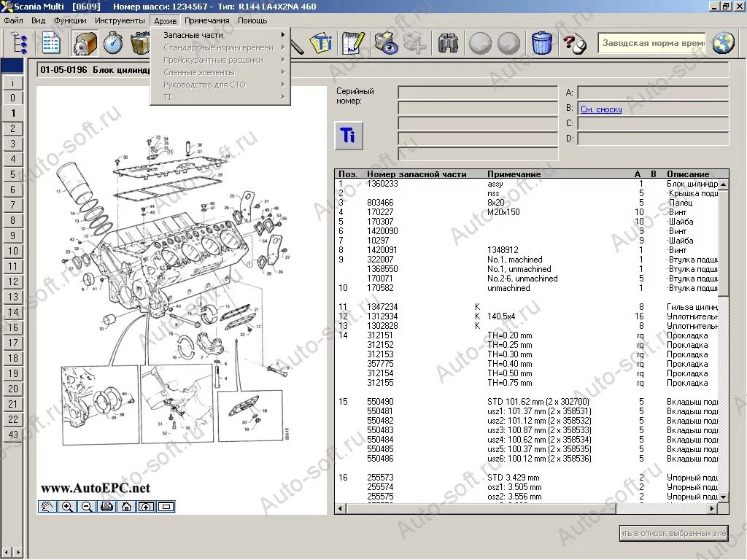
Task: Open the Файл menu
Action: (x=13, y=20)
